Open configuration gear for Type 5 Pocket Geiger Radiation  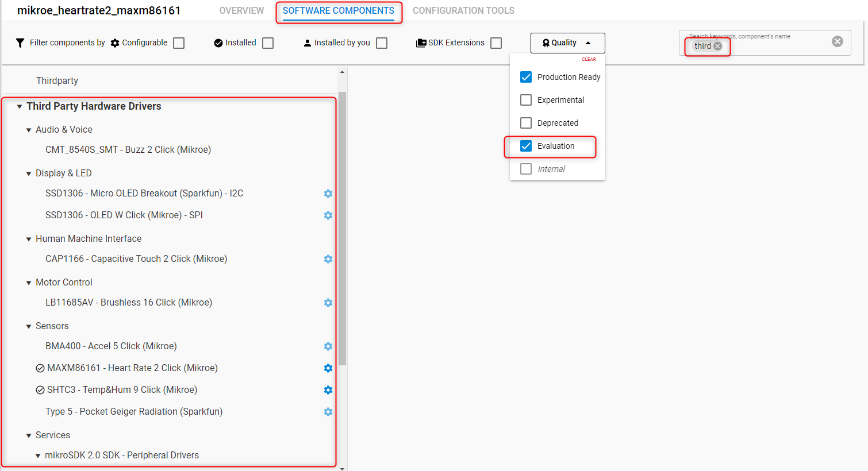tap(328, 412)
